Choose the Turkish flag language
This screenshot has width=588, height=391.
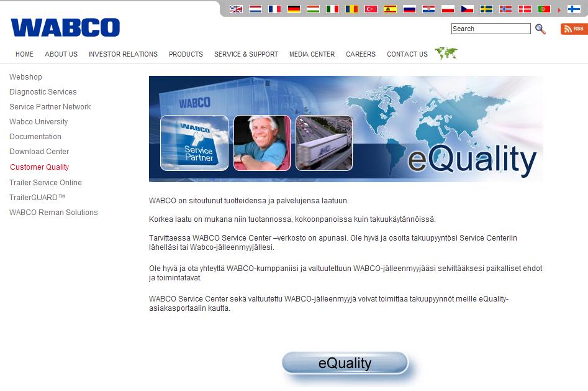point(371,9)
